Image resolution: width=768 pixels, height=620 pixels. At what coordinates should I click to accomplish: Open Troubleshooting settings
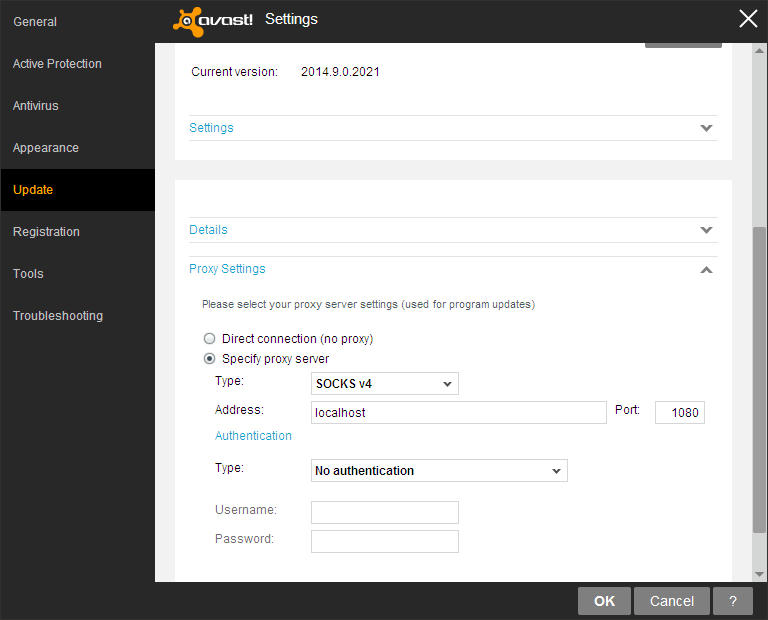(x=58, y=316)
